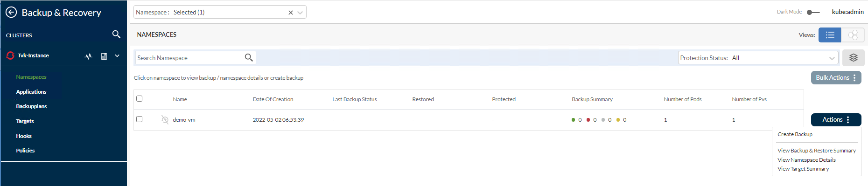Click the search icon in Search Namespace field
Image resolution: width=868 pixels, height=186 pixels.
coord(249,57)
